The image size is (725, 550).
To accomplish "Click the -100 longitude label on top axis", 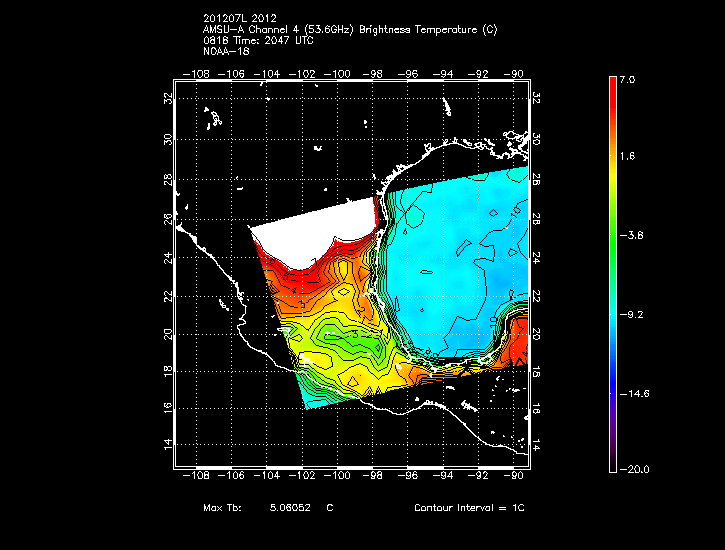I will (x=342, y=73).
